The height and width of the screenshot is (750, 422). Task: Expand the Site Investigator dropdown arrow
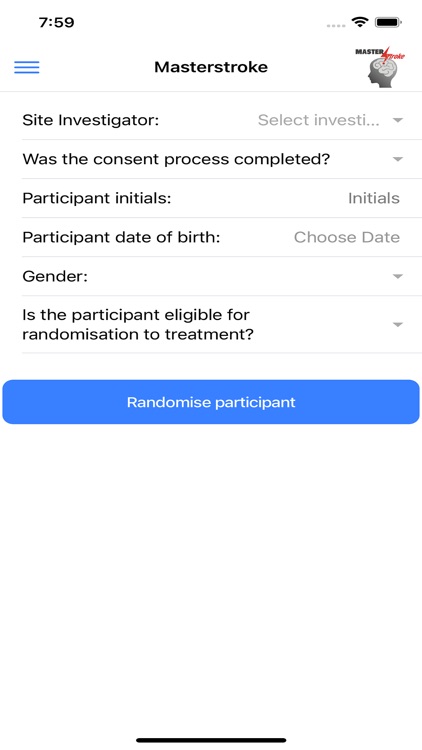(398, 120)
